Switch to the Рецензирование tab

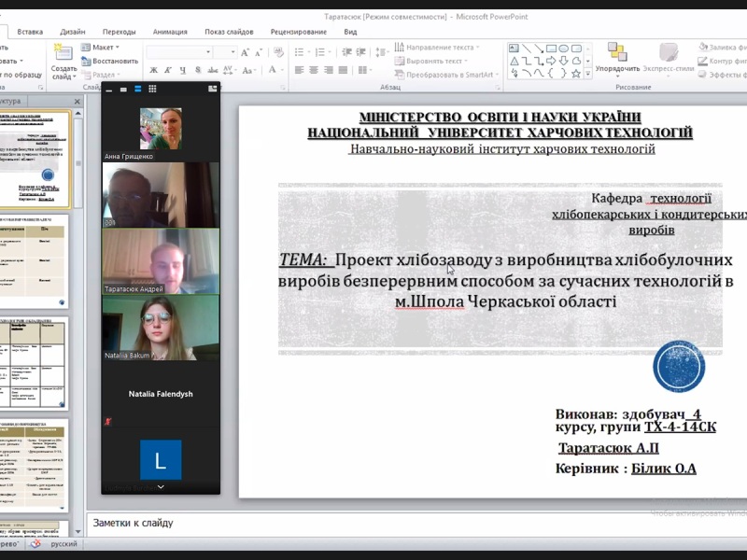(298, 31)
